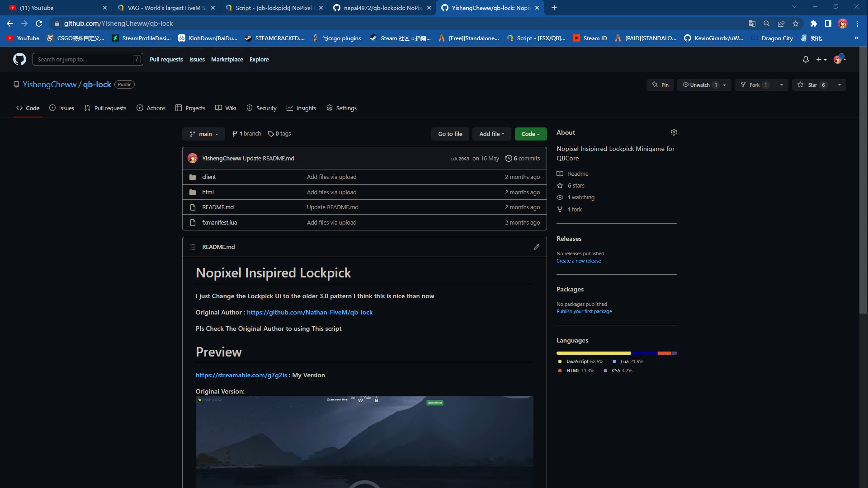This screenshot has width=868, height=488.
Task: Click the browser address bar URL
Action: 118,23
